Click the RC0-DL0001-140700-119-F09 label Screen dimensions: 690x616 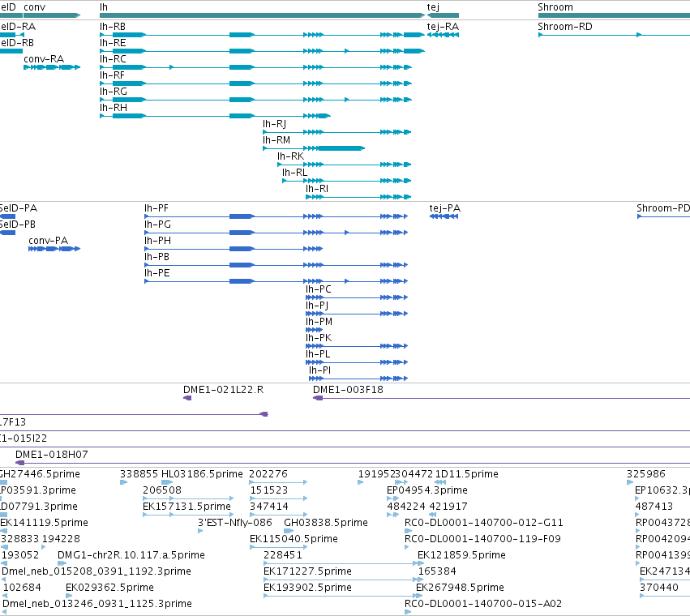(482, 539)
